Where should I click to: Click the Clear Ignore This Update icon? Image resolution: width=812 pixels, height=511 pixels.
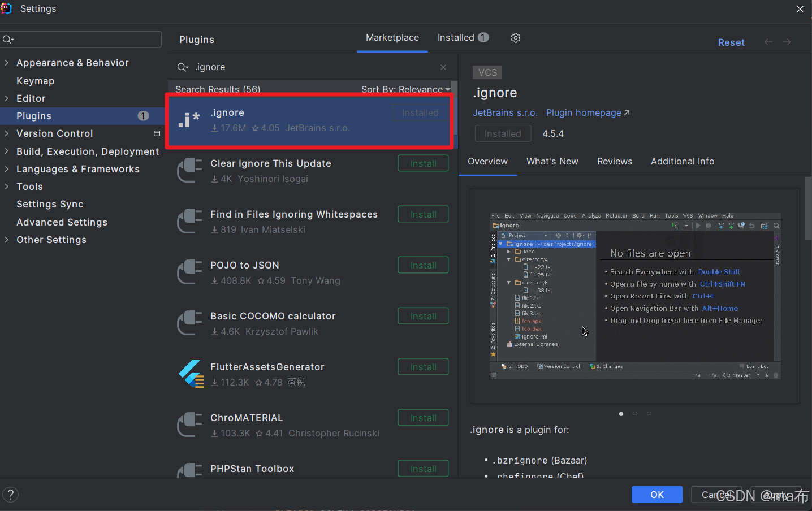coord(189,171)
